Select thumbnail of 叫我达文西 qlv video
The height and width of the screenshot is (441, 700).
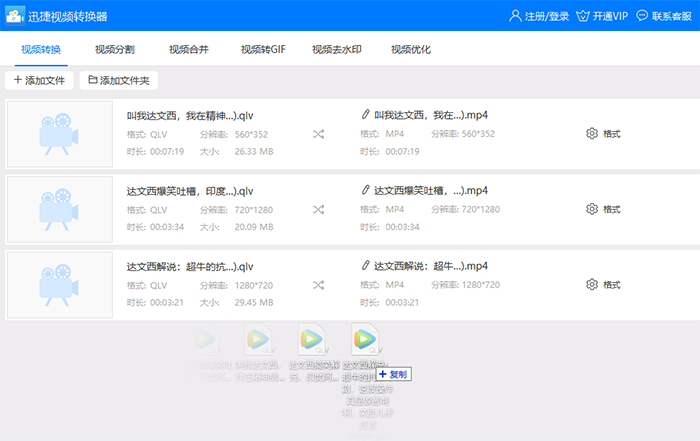pos(60,134)
